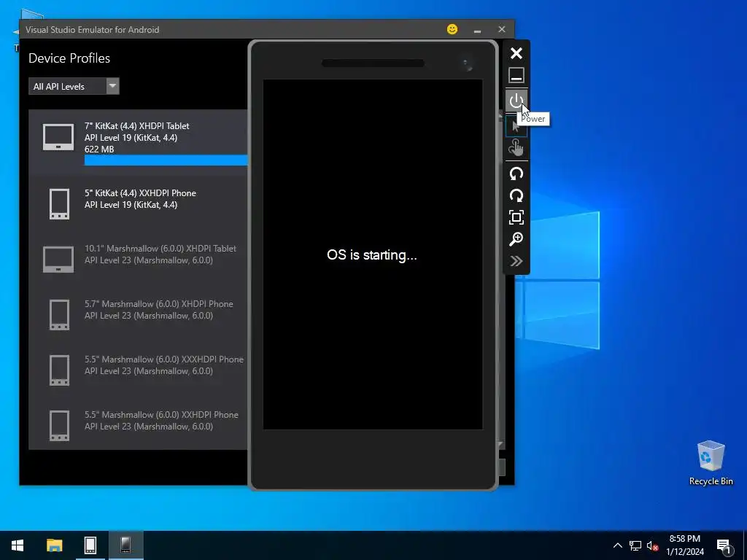Image resolution: width=747 pixels, height=560 pixels.
Task: Click the muted volume tray icon
Action: coord(653,545)
